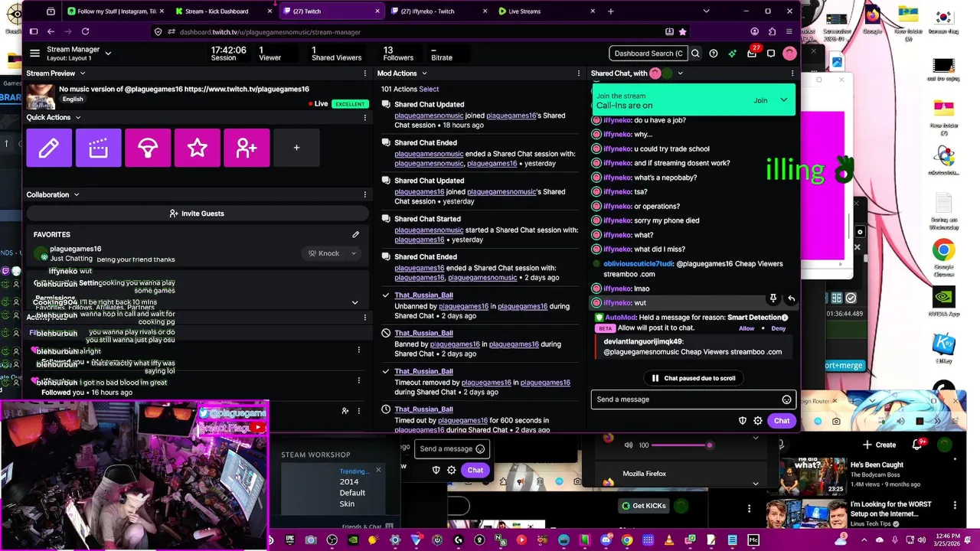980x551 pixels.
Task: Click the Get KICKs button
Action: click(x=642, y=506)
